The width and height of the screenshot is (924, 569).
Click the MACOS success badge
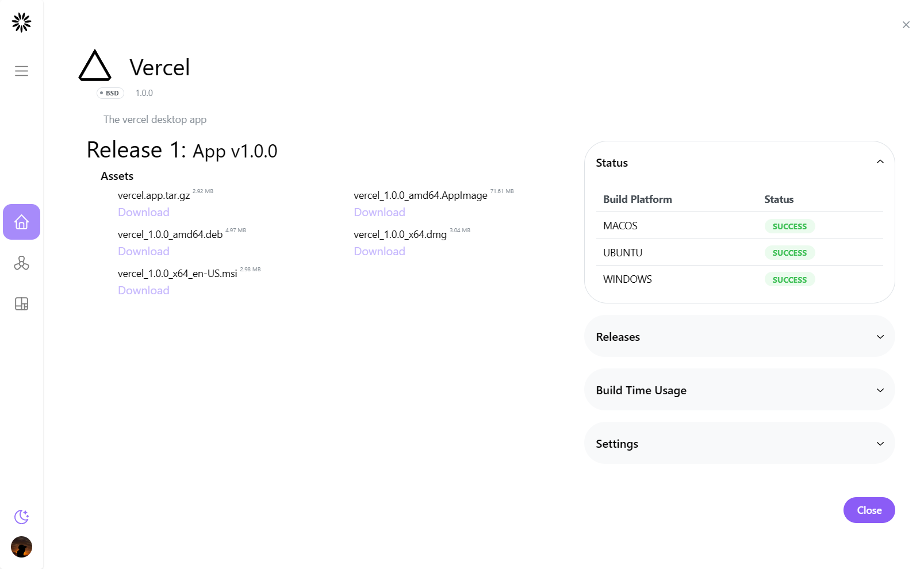789,226
